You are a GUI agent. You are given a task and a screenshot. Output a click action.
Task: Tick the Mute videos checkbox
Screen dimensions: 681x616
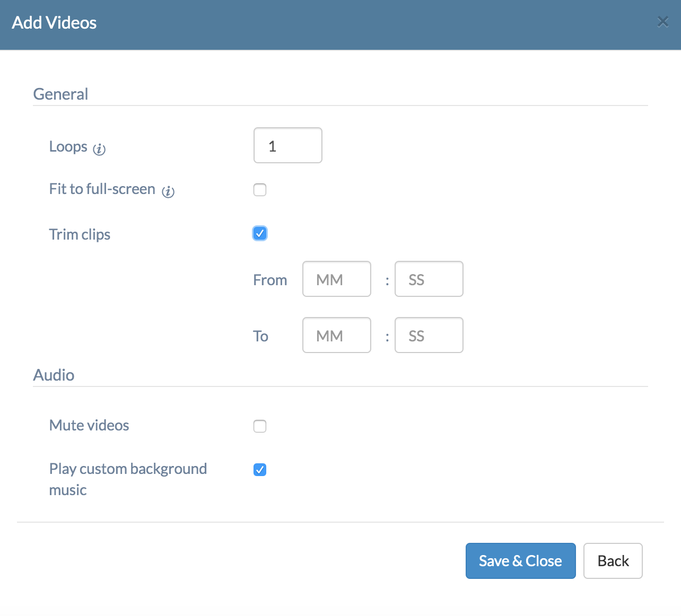[x=260, y=426]
